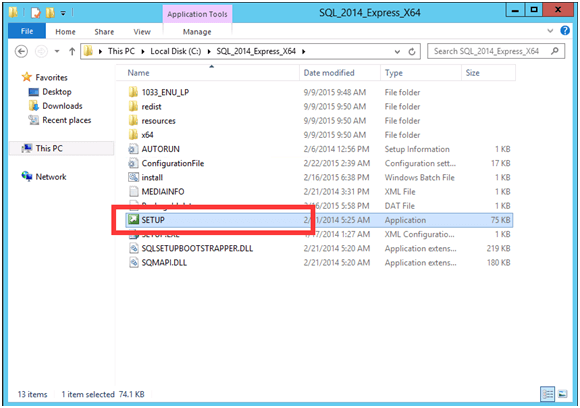This screenshot has width=580, height=408.
Task: Click the search magnifier icon
Action: pyautogui.click(x=555, y=51)
